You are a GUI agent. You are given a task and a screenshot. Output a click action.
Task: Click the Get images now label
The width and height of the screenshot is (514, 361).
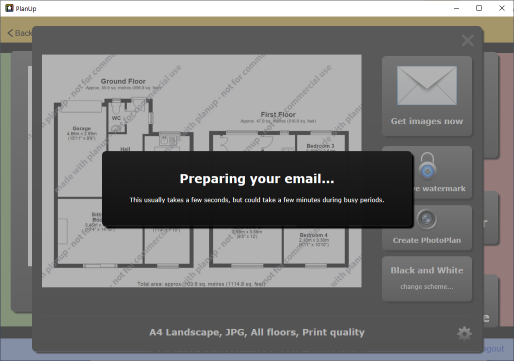pos(427,121)
